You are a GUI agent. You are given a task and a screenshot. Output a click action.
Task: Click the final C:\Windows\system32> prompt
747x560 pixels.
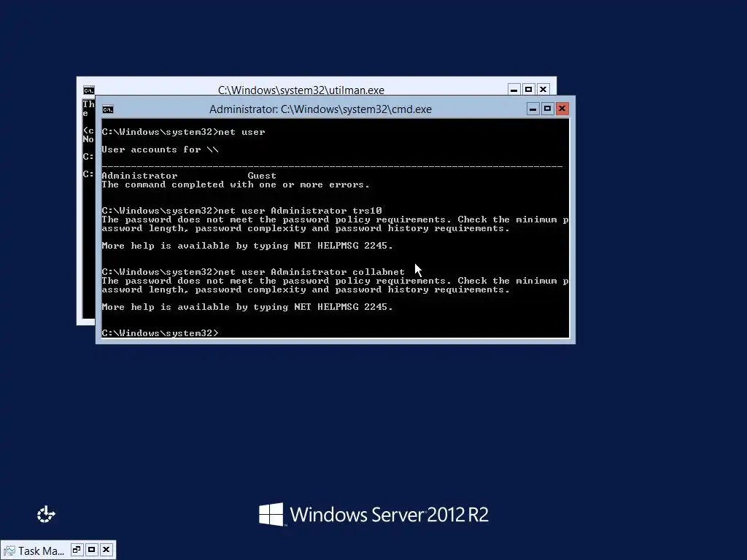tap(160, 332)
